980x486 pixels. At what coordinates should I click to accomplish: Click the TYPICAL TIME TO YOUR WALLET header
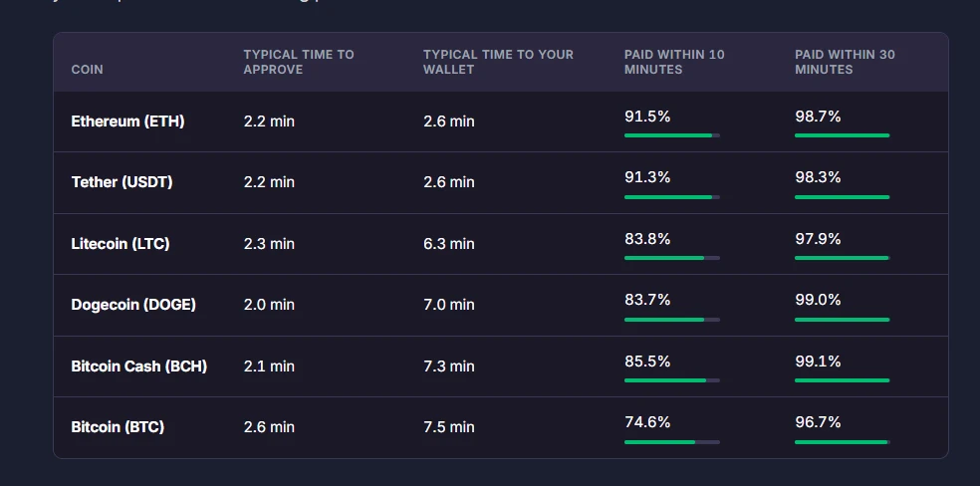coord(498,62)
